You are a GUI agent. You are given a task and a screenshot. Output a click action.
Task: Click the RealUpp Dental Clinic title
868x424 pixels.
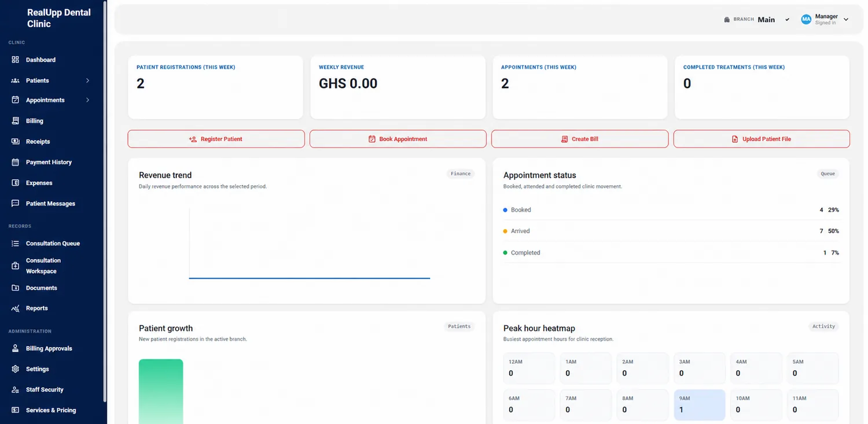(59, 18)
